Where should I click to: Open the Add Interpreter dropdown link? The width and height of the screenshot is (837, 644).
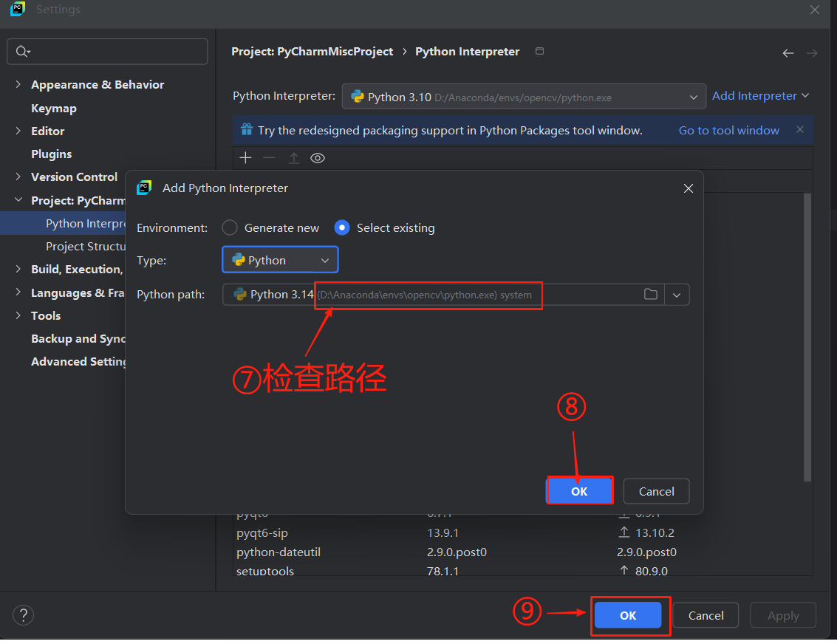click(761, 96)
